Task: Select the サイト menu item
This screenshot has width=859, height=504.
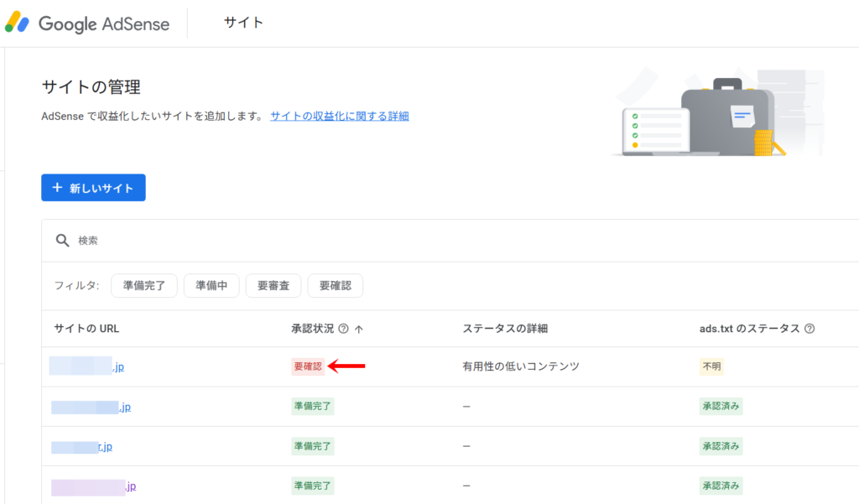Action: (243, 23)
